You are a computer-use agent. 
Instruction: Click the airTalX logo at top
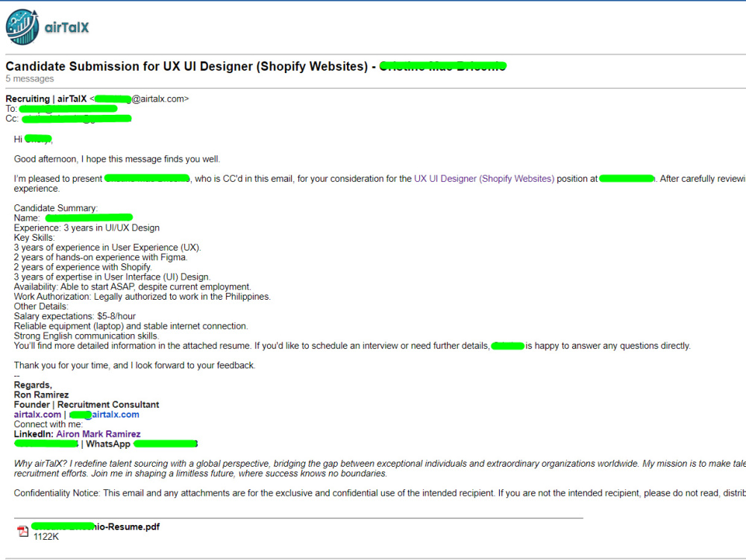pos(47,27)
